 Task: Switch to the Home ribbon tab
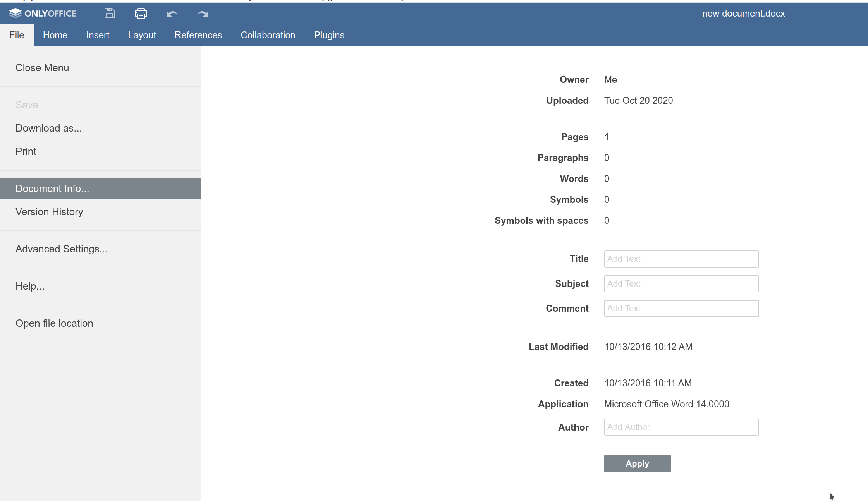[55, 35]
